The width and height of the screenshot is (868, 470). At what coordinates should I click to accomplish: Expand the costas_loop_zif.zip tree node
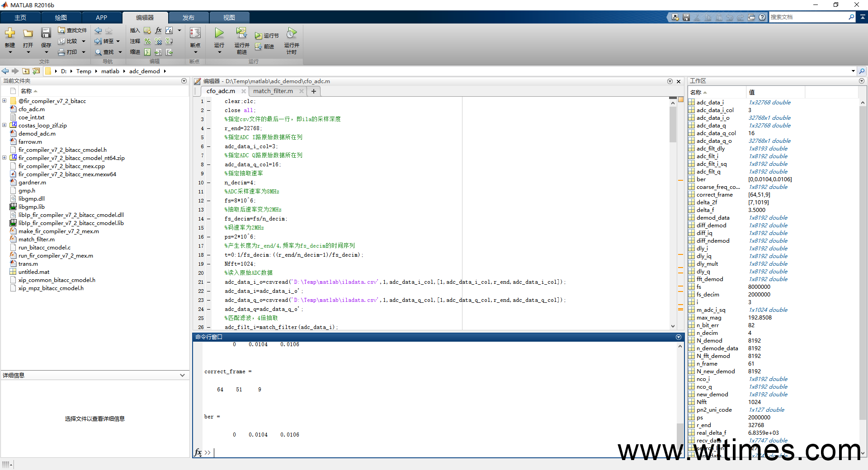pos(5,125)
